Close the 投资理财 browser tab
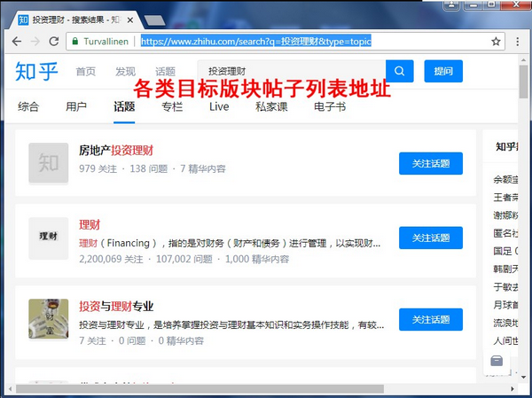Image resolution: width=532 pixels, height=398 pixels. point(130,20)
